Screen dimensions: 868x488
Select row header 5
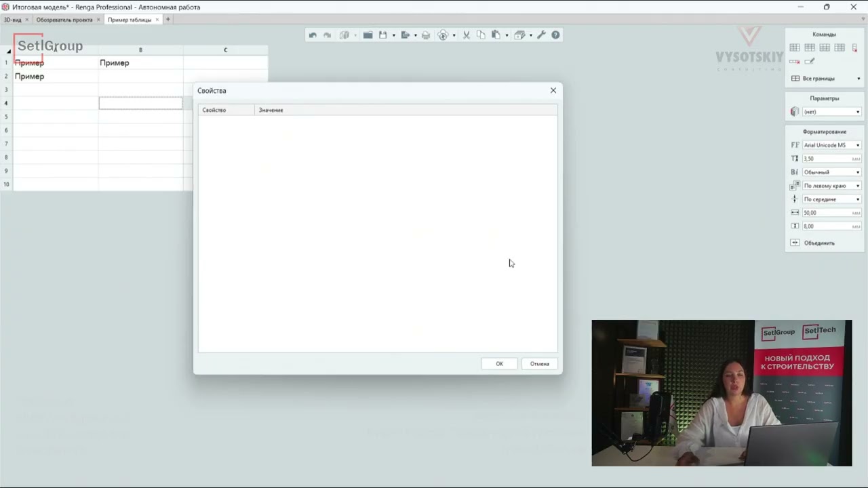6,117
